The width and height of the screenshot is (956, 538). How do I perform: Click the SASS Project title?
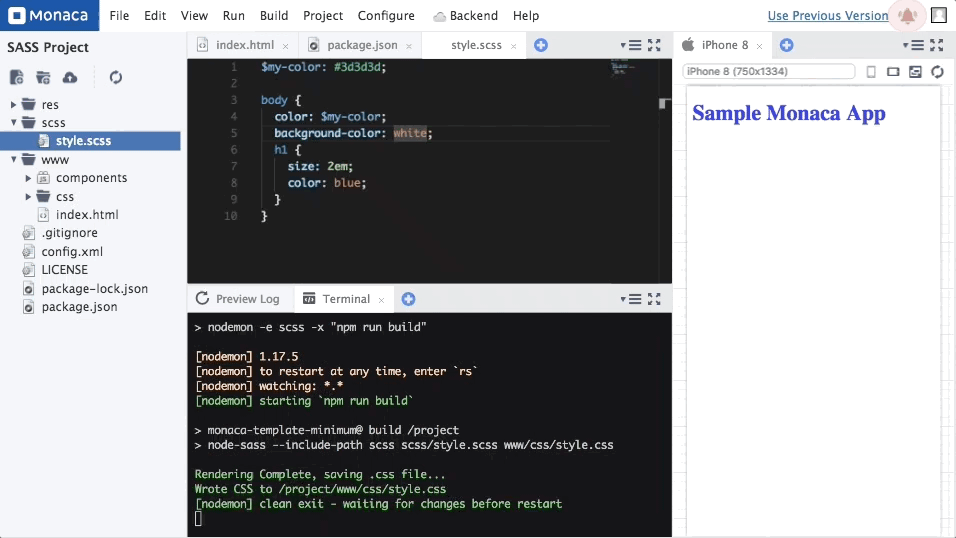(48, 48)
